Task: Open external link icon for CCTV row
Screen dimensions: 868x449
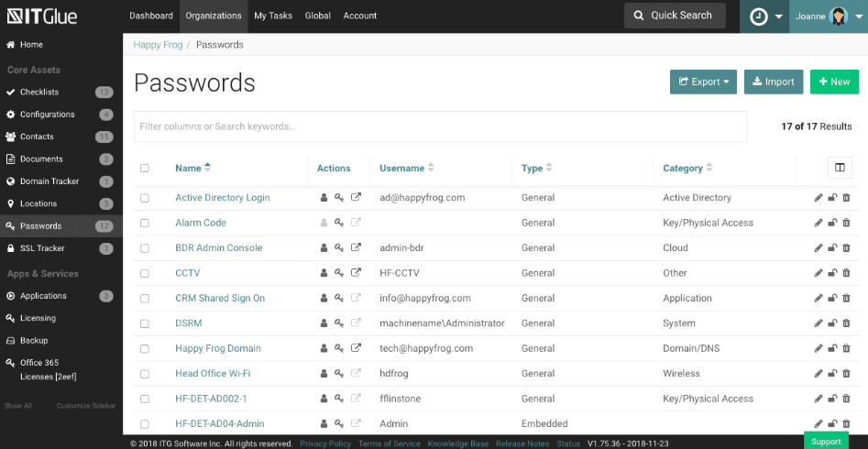Action: click(357, 272)
